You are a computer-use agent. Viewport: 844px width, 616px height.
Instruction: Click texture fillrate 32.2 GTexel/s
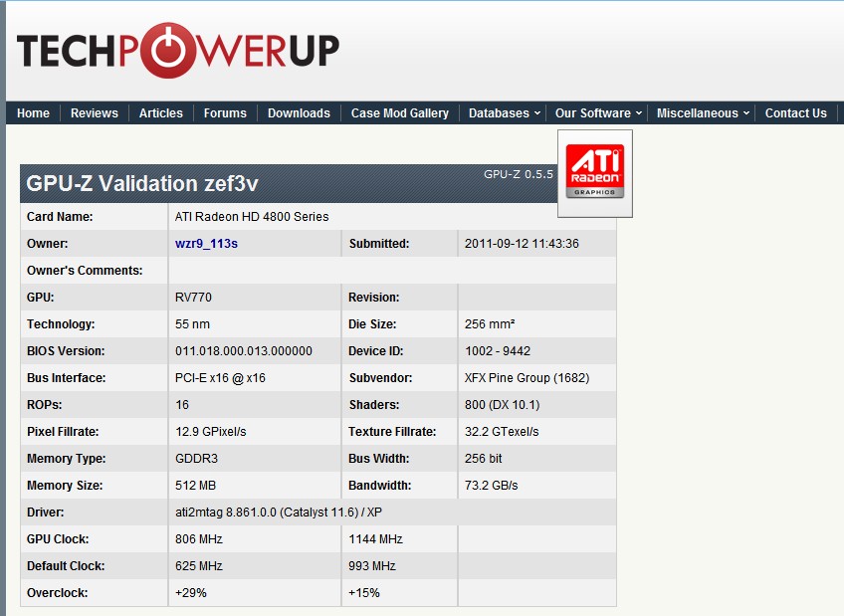[x=502, y=432]
